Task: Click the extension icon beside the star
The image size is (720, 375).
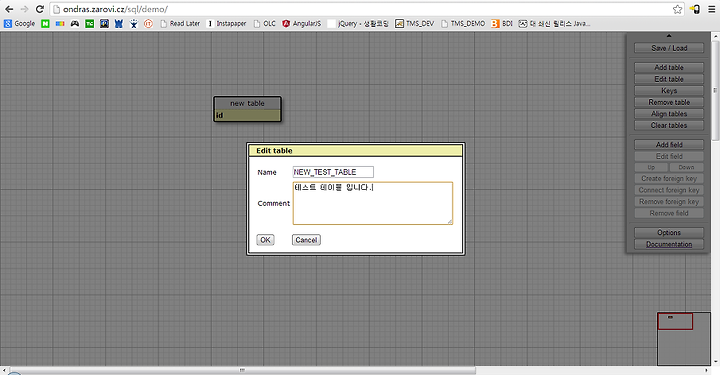Action: coord(695,9)
